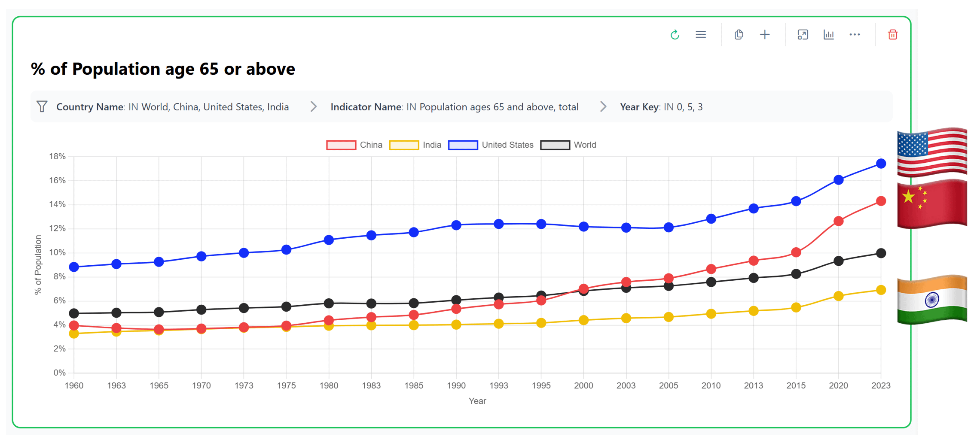Expand chevron after Country Name filter

click(x=314, y=106)
